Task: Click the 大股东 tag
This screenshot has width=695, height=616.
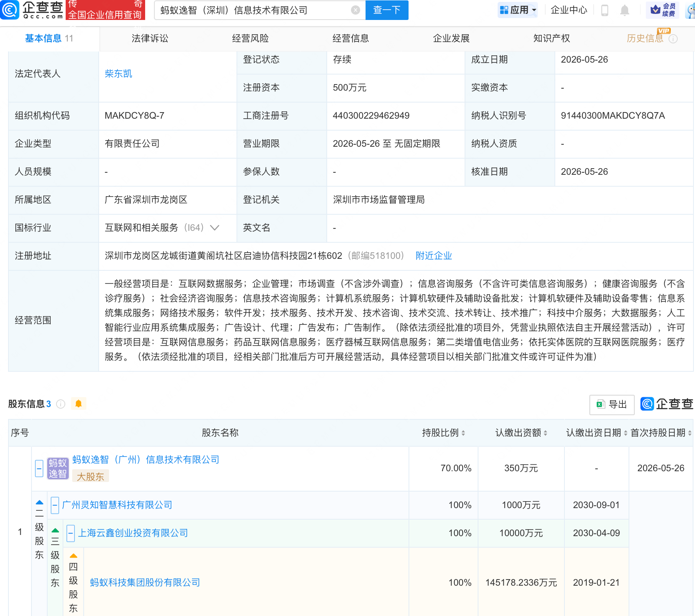Action: click(90, 477)
